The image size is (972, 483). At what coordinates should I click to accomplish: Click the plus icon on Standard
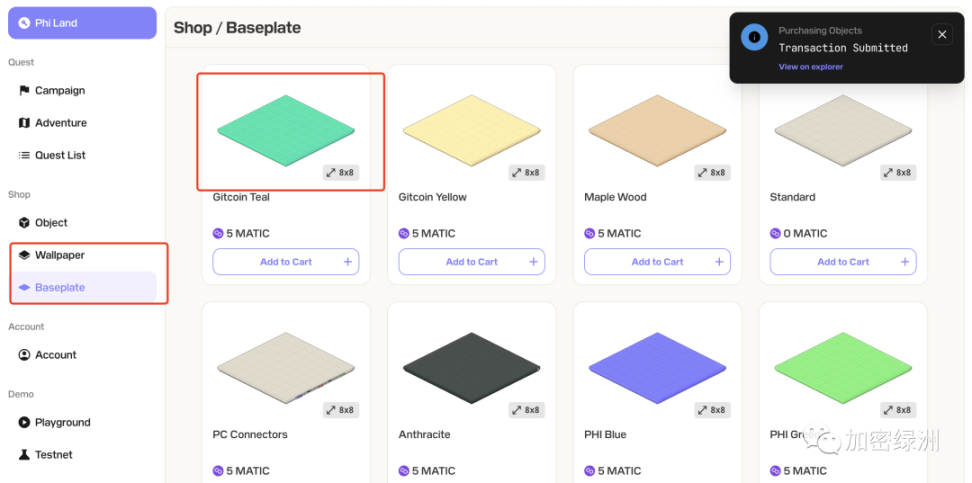(905, 262)
